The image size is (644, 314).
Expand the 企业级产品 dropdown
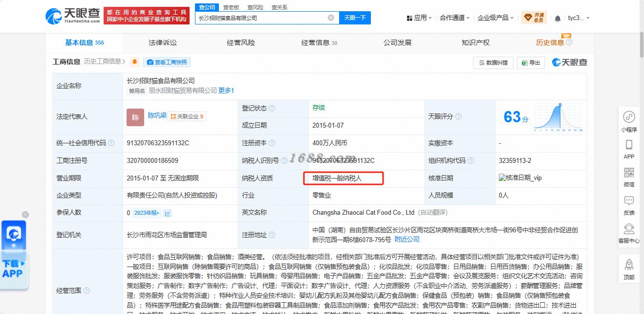pyautogui.click(x=495, y=18)
